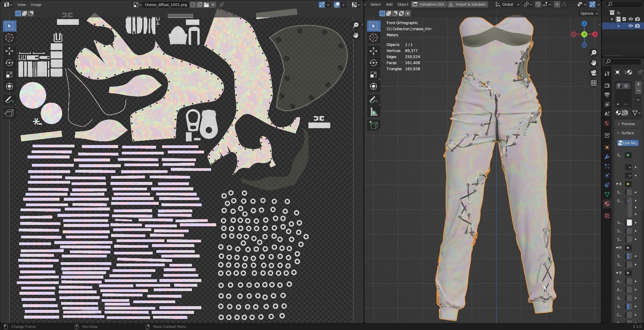Toggle Use Nodes for the material
The image size is (644, 330).
[628, 143]
